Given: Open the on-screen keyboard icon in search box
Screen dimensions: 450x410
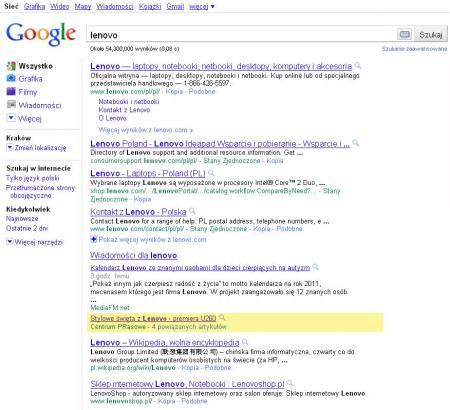Looking at the screenshot, I should click(x=405, y=34).
